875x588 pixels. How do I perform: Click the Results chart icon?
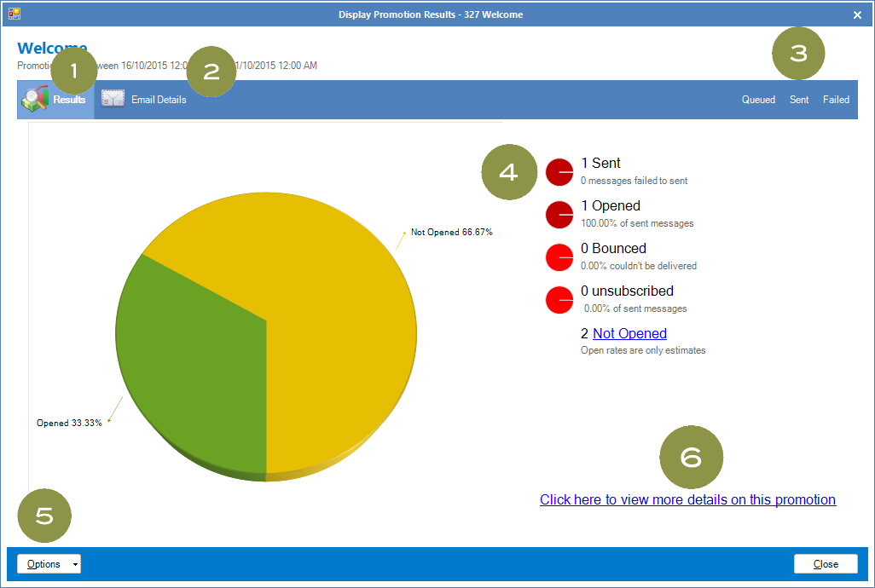(x=36, y=101)
